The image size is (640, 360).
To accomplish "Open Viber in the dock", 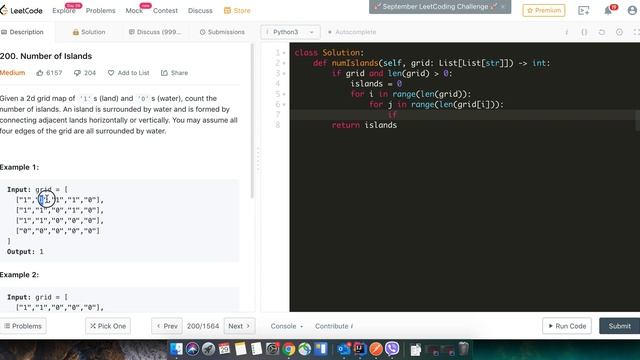I will pyautogui.click(x=392, y=349).
